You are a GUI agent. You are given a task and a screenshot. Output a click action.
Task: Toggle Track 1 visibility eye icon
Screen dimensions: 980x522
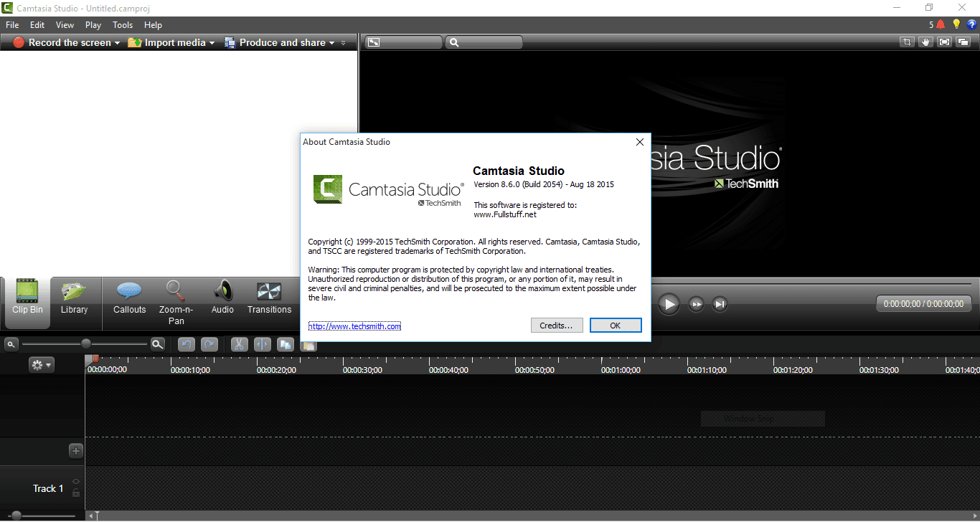(76, 482)
